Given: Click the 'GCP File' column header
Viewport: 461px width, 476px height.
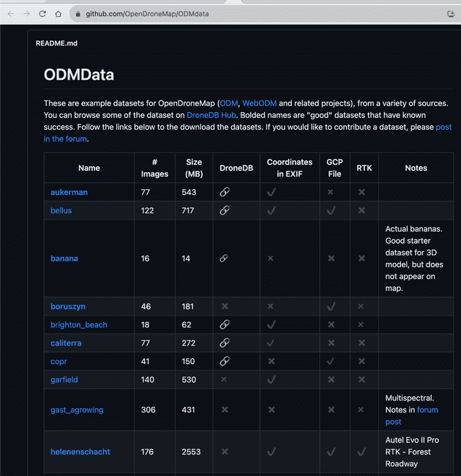Looking at the screenshot, I should click(335, 168).
